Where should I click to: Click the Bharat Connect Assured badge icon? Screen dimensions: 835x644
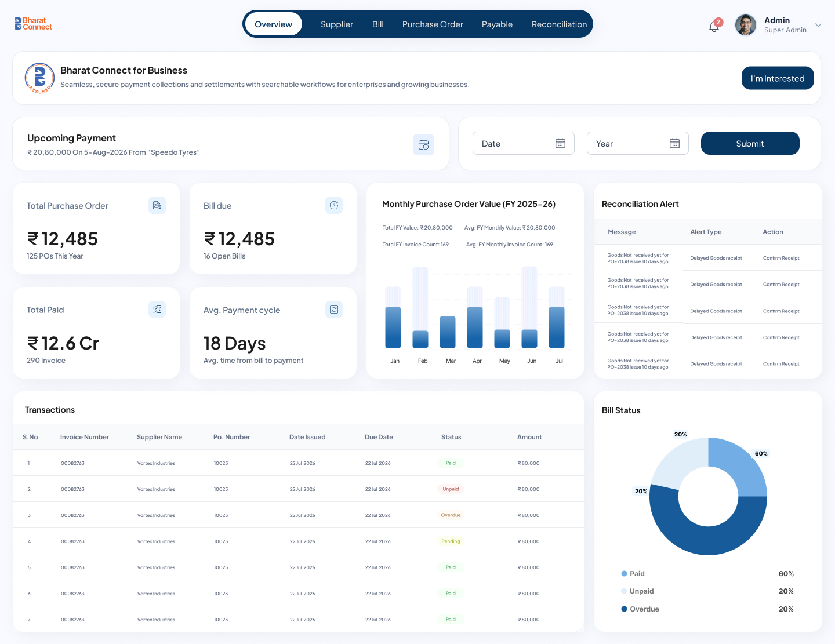point(39,78)
